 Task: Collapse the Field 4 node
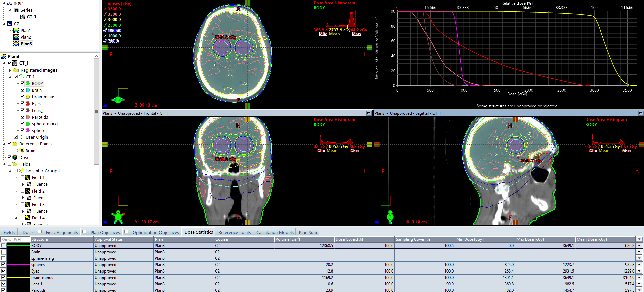pos(16,218)
